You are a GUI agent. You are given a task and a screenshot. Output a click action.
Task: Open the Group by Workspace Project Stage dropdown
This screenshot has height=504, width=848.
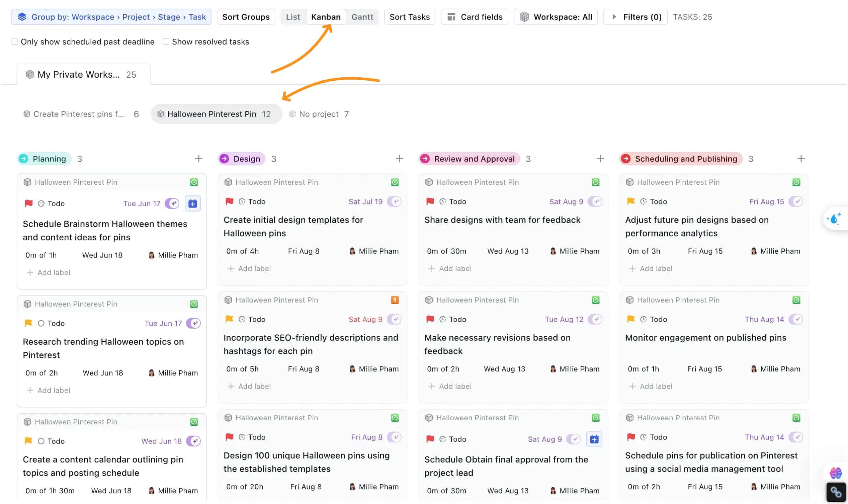pos(111,17)
